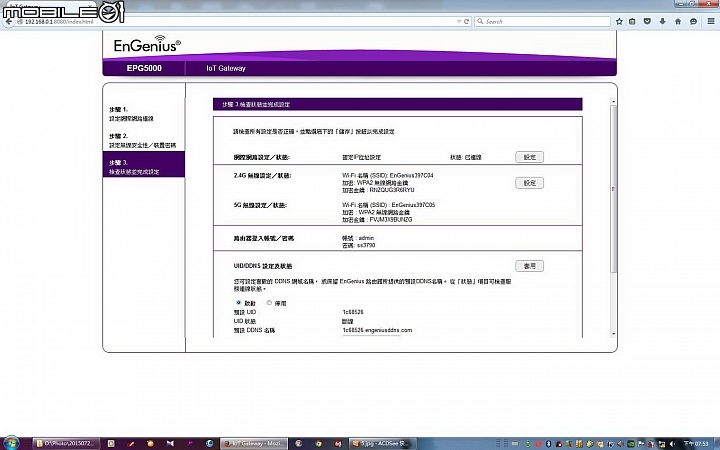Screen dimensions: 720x450
Task: Show bookmarks list icon
Action: (x=632, y=22)
